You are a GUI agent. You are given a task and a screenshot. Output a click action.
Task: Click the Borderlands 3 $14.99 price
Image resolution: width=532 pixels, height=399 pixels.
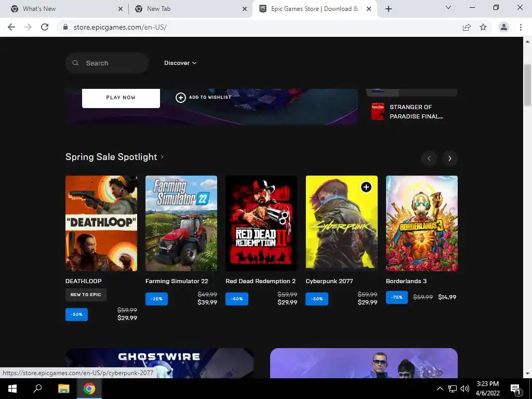[447, 297]
